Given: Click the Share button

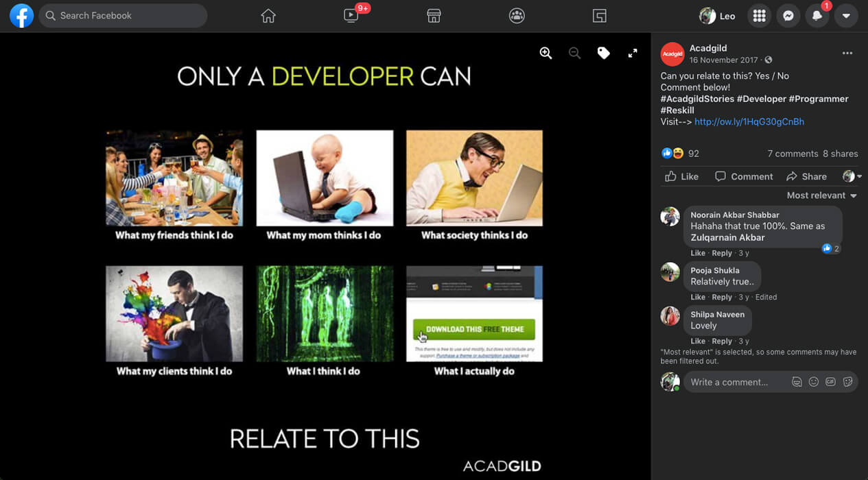Looking at the screenshot, I should pyautogui.click(x=806, y=176).
